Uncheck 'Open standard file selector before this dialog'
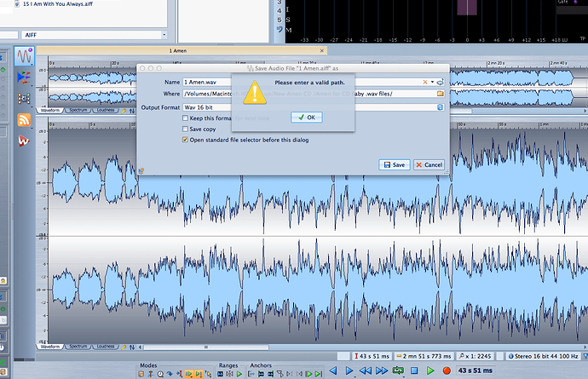The height and width of the screenshot is (379, 588). click(x=185, y=140)
